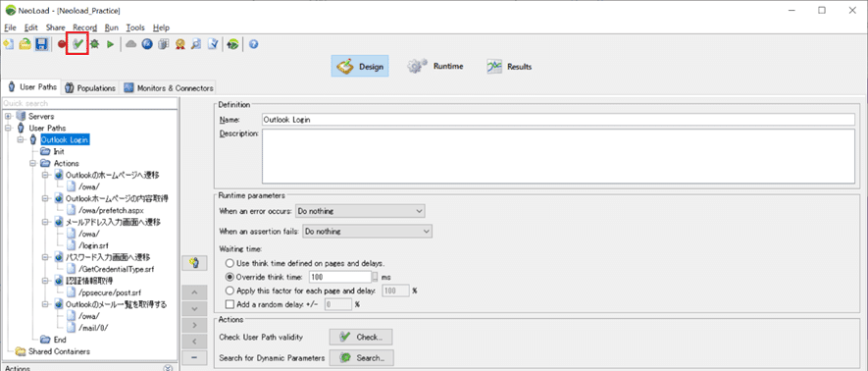Save the project with the floppy icon
868x371 pixels.
[41, 45]
